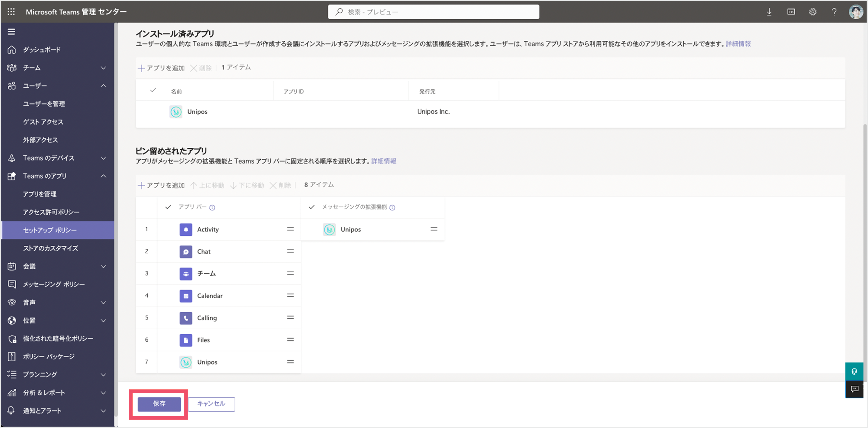
Task: Click info icon next to アプリ バー
Action: click(212, 207)
